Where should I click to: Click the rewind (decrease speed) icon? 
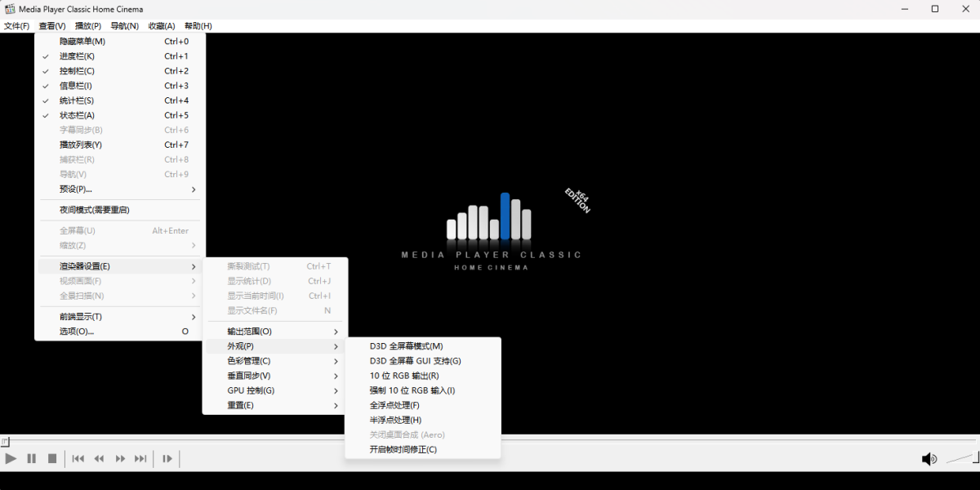[x=100, y=459]
